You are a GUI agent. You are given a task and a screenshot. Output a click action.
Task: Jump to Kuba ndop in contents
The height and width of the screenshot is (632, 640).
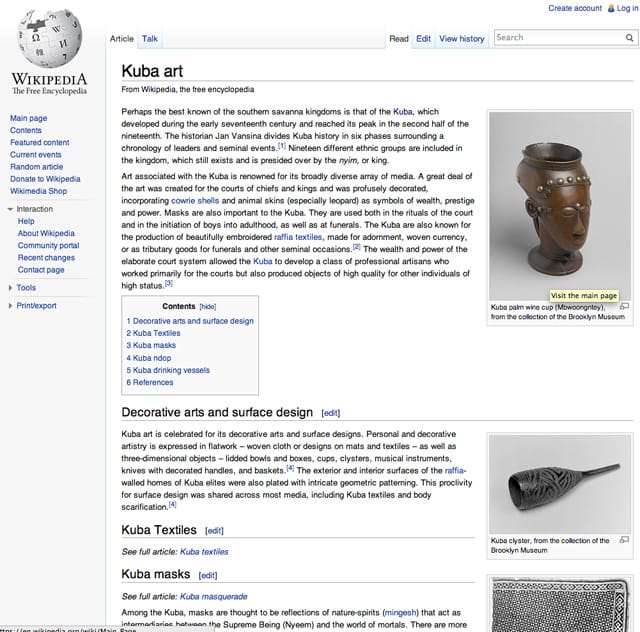[x=149, y=358]
